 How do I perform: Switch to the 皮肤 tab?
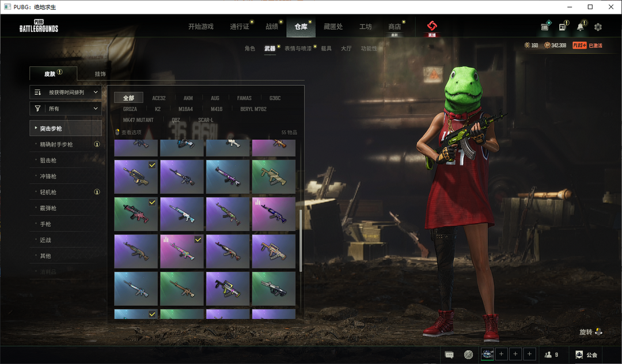(x=53, y=74)
